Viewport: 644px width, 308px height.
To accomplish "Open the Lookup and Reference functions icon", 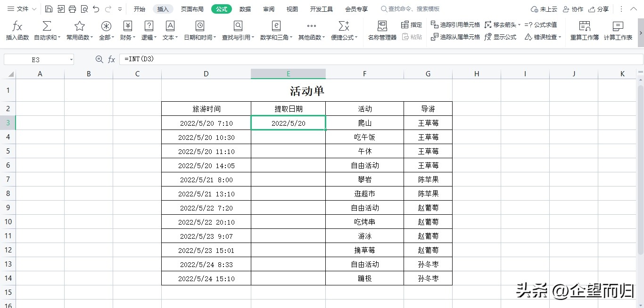I will click(x=238, y=26).
